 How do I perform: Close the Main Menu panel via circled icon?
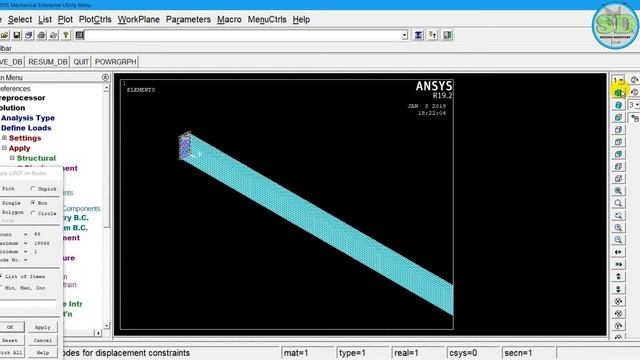[105, 77]
